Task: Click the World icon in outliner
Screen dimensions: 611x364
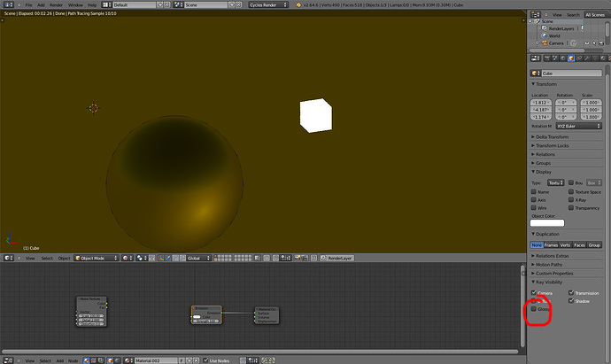Action: (x=545, y=35)
